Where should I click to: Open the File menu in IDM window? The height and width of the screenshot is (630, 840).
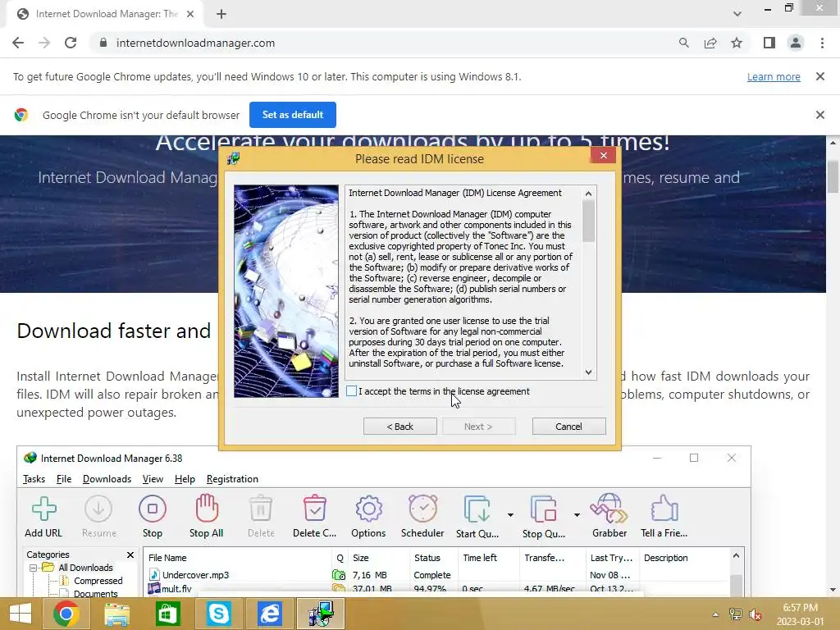pyautogui.click(x=64, y=479)
